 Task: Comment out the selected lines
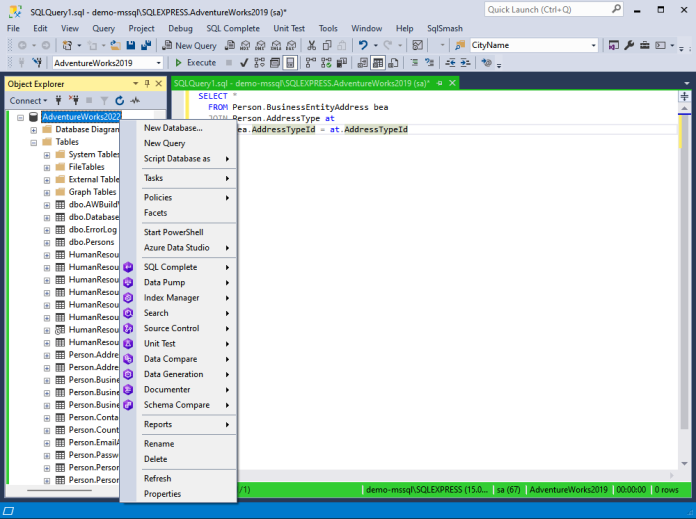tap(414, 63)
